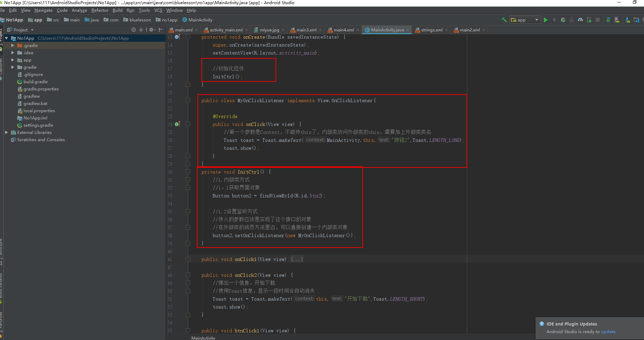Fold the InitCtrl method at line 30
Viewport: 644px width, 340px height.
tap(188, 172)
